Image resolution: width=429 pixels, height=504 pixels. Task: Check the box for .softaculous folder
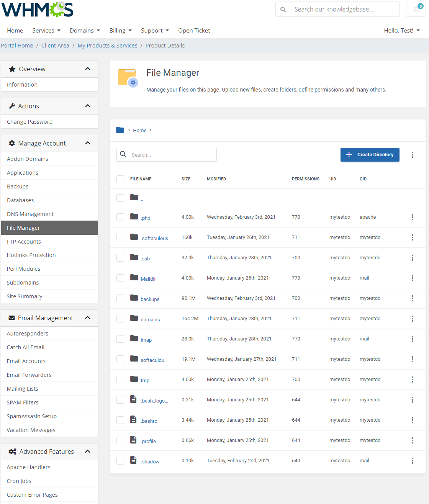pos(120,237)
